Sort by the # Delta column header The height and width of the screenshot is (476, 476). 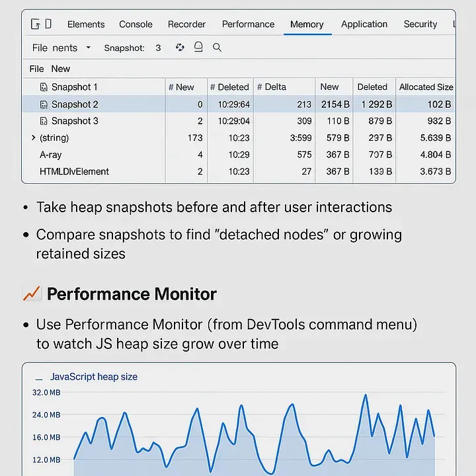275,87
